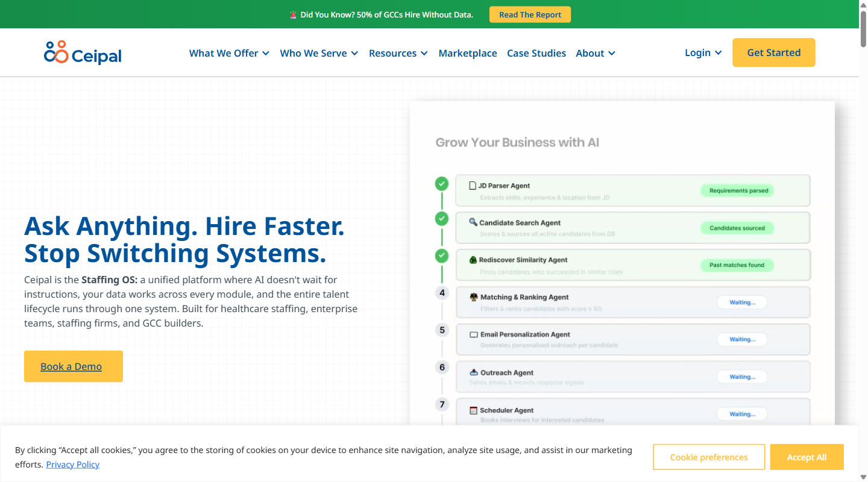Click the Rediscover Similarity Agent icon
Screen dimensions: 868x482
473,260
